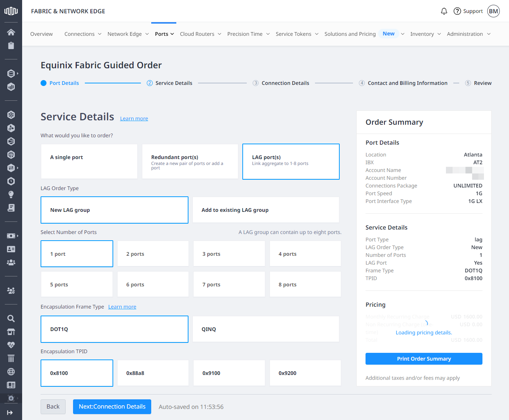Open the share nodes hexagon icon
Image resolution: width=509 pixels, height=420 pixels.
click(x=11, y=128)
